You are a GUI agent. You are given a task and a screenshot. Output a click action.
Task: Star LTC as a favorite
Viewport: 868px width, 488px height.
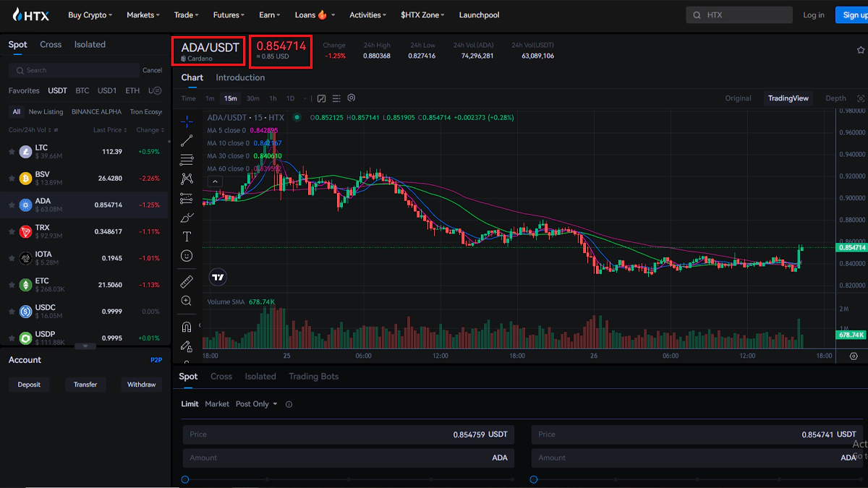tap(12, 152)
